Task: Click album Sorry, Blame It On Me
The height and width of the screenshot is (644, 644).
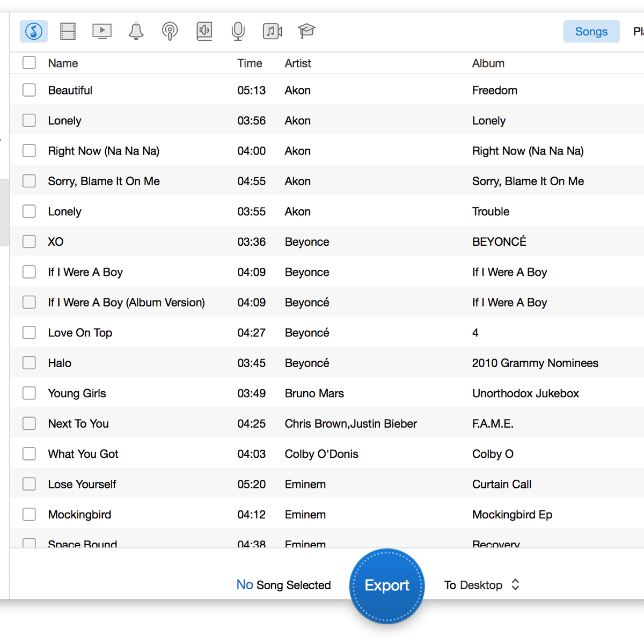Action: click(x=528, y=181)
